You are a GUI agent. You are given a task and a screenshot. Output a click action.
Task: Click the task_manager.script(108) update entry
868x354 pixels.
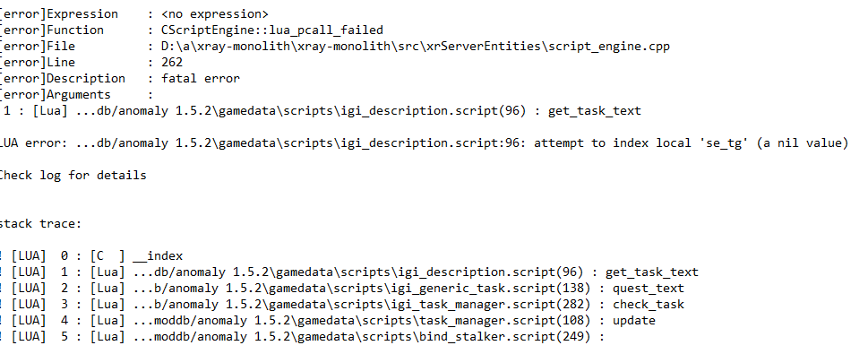click(328, 320)
